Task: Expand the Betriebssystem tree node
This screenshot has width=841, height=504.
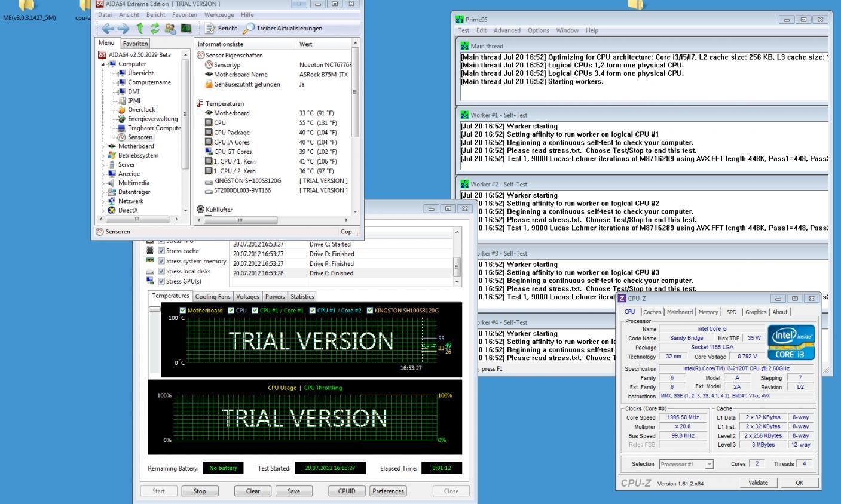Action: [102, 155]
